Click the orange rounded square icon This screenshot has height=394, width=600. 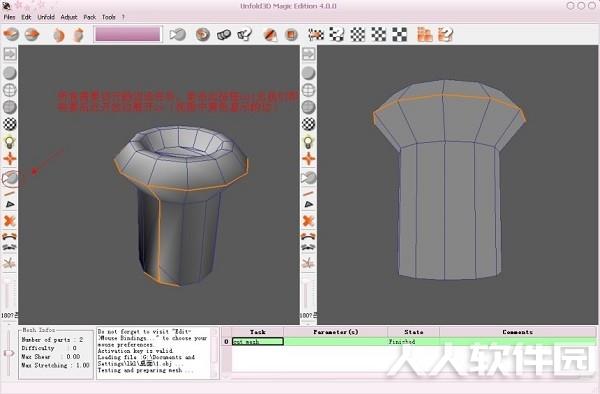pyautogui.click(x=291, y=35)
